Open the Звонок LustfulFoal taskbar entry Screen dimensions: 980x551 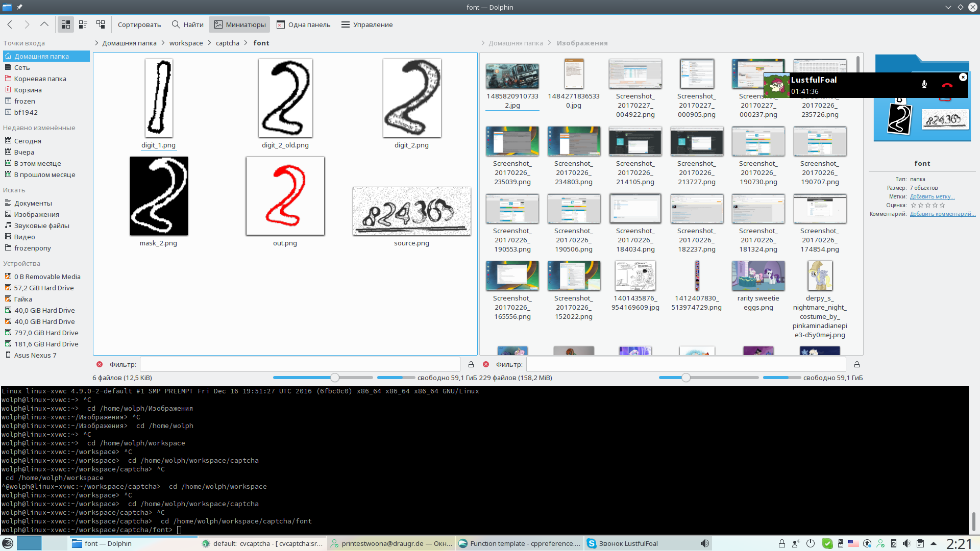(647, 543)
